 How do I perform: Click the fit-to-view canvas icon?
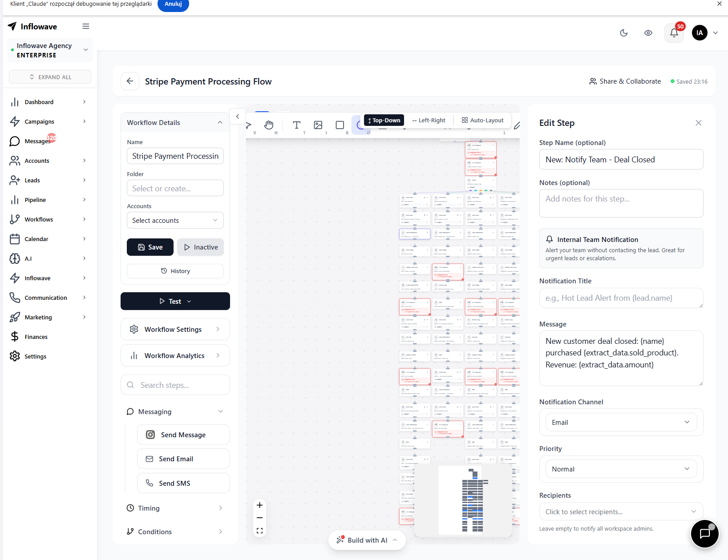pos(259,531)
